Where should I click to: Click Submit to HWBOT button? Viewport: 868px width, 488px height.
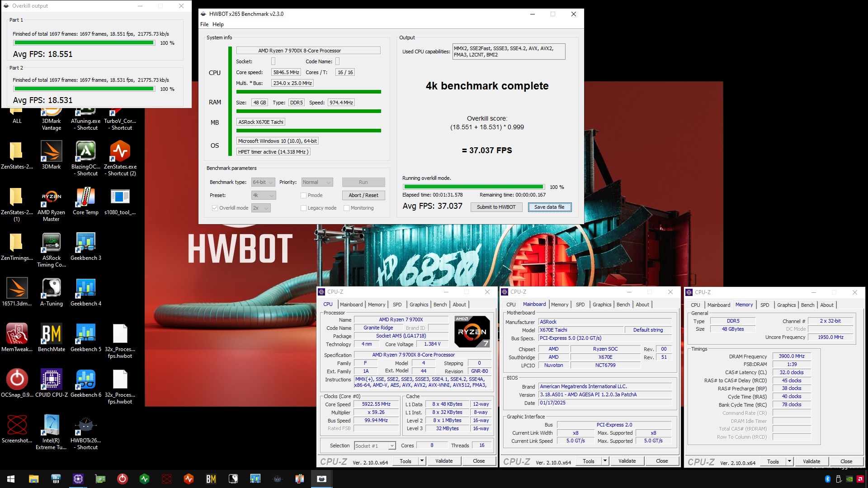click(x=496, y=207)
